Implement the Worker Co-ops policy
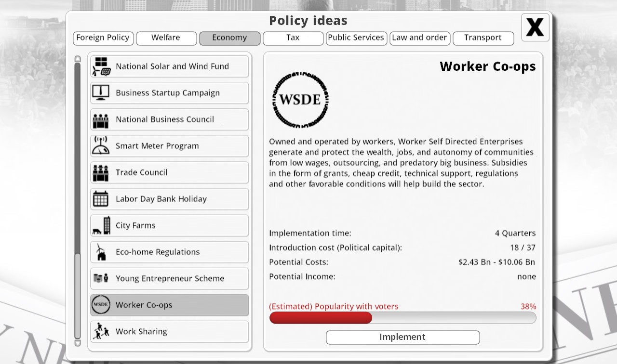This screenshot has height=364, width=617. [403, 337]
